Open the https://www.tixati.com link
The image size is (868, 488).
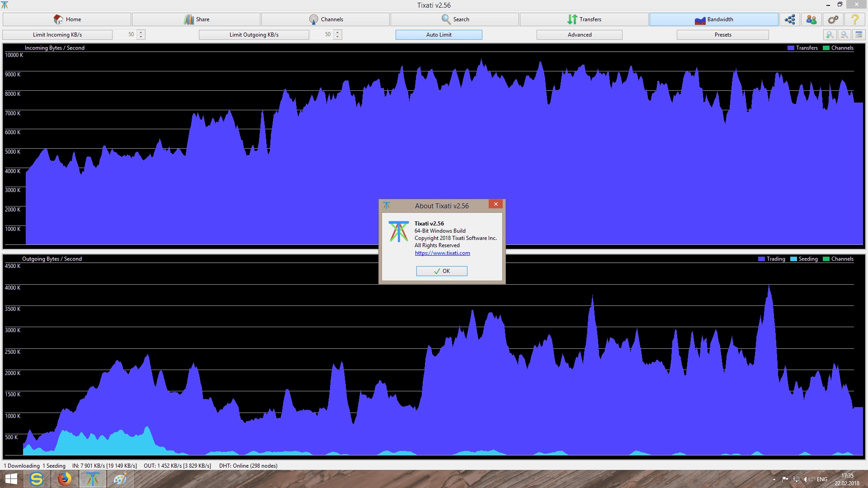point(442,253)
